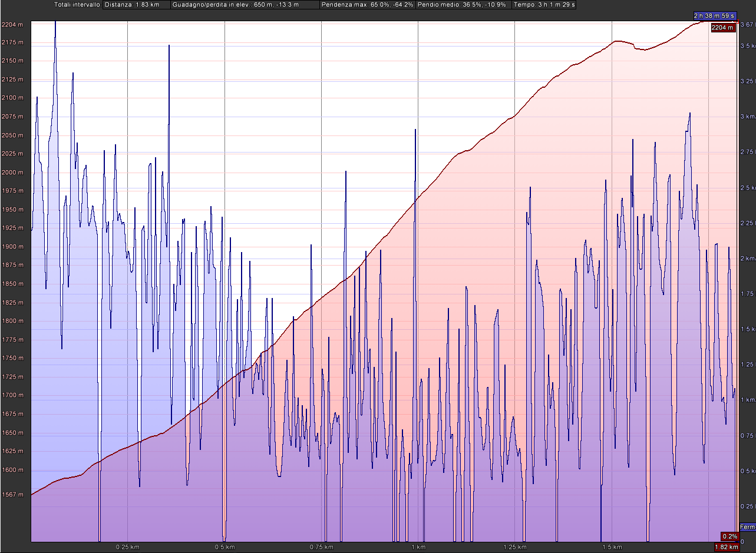756x553 pixels.
Task: Click the "2050 m" elevation axis label
Action: tap(13, 135)
